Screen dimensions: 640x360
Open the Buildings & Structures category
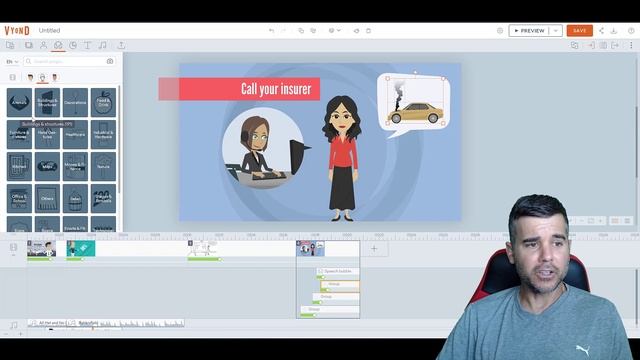pyautogui.click(x=47, y=102)
